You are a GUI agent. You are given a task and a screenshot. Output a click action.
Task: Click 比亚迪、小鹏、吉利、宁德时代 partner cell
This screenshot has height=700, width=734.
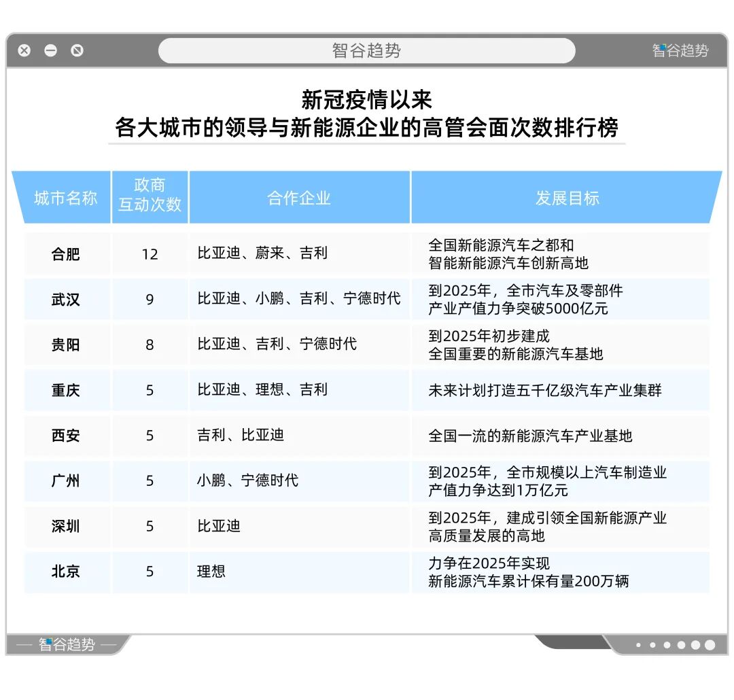[x=298, y=299]
